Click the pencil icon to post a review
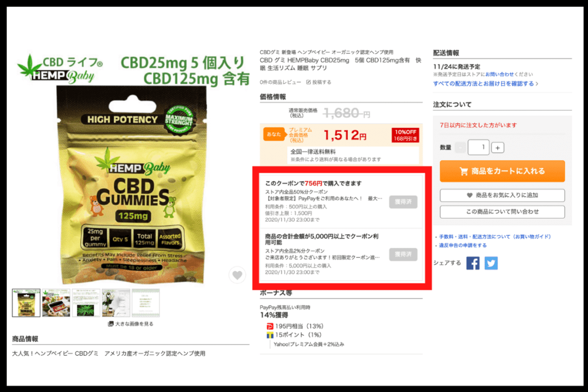This screenshot has width=588, height=392. point(308,82)
